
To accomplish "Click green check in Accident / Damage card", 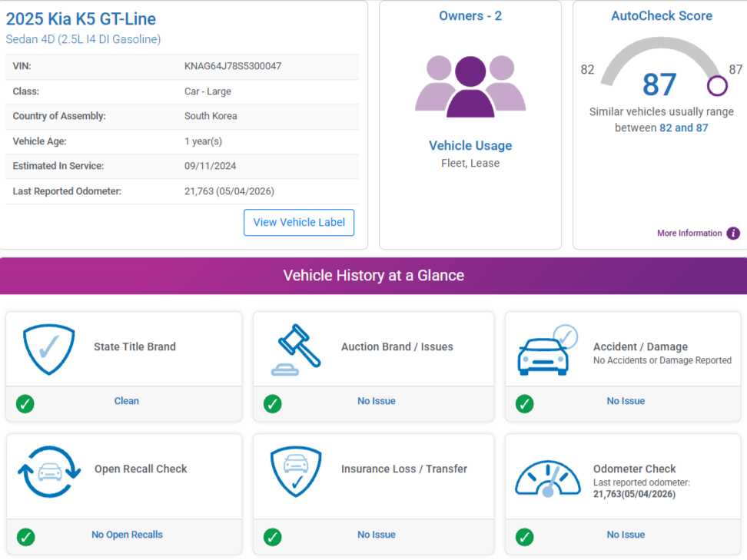I will coord(525,404).
